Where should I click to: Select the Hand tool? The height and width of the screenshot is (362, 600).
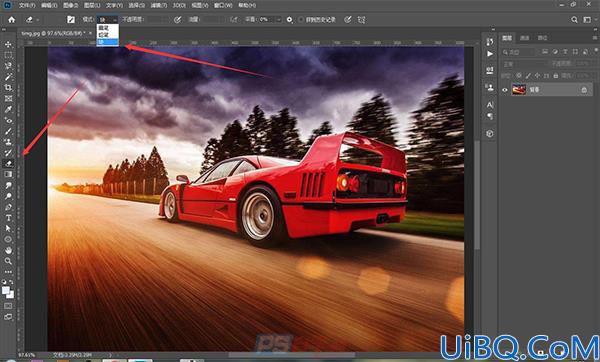pyautogui.click(x=8, y=250)
